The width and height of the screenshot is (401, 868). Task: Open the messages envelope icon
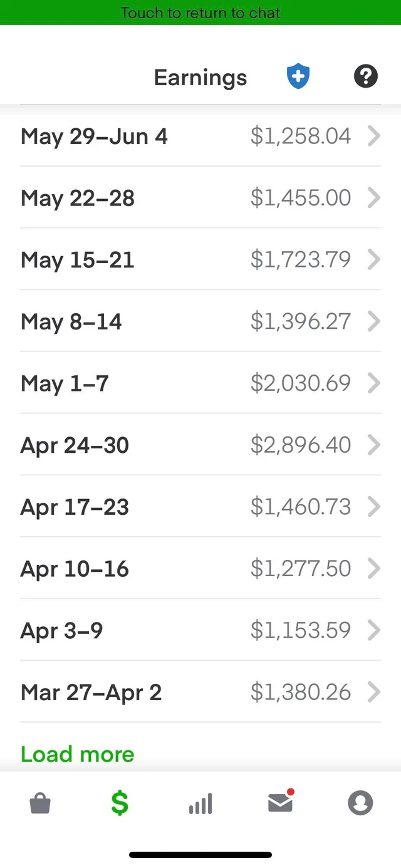[280, 803]
